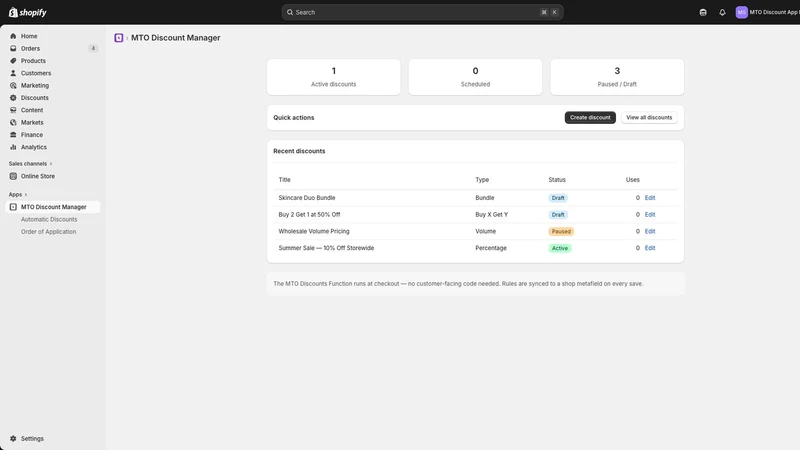Expand the Apps section

click(x=18, y=194)
